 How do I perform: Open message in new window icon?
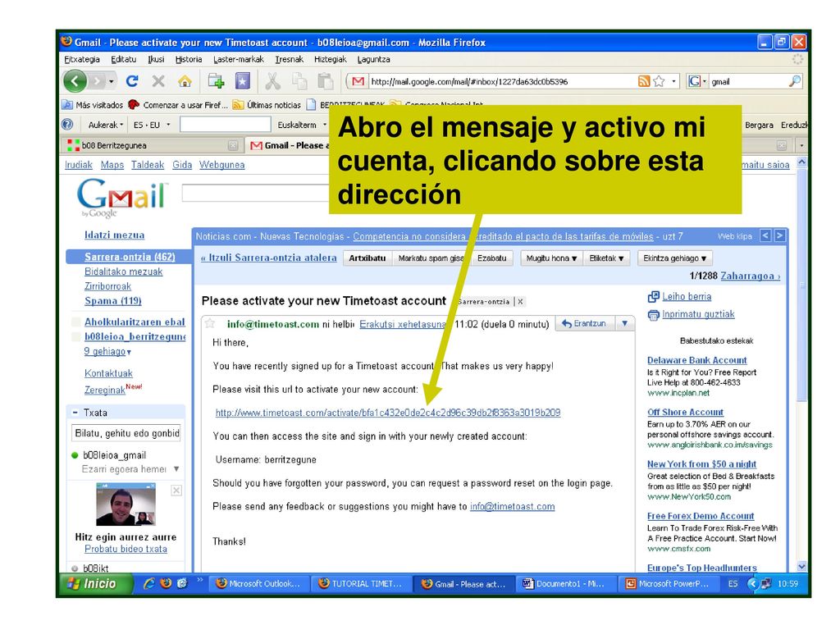[x=654, y=296]
